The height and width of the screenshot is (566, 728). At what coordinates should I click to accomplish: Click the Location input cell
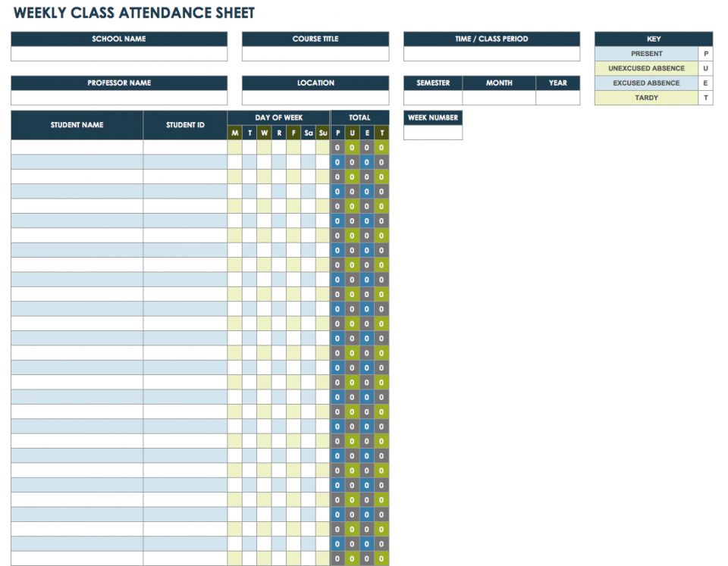(x=315, y=98)
